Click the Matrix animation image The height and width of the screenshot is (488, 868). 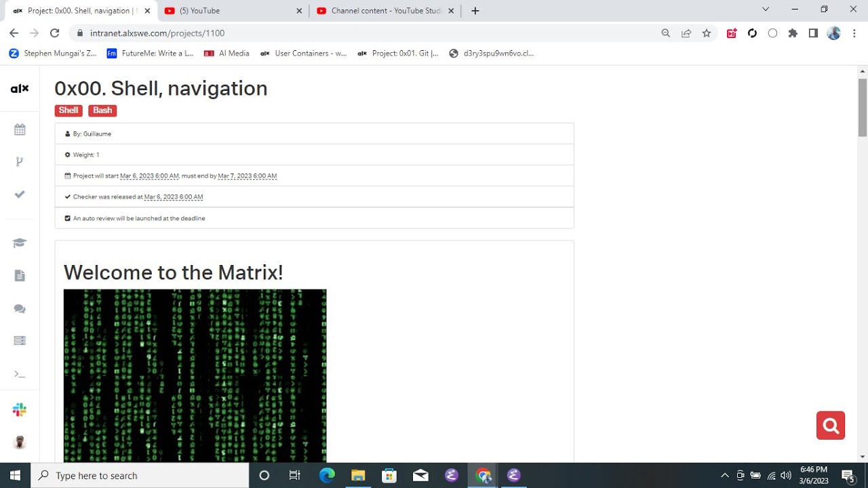195,376
